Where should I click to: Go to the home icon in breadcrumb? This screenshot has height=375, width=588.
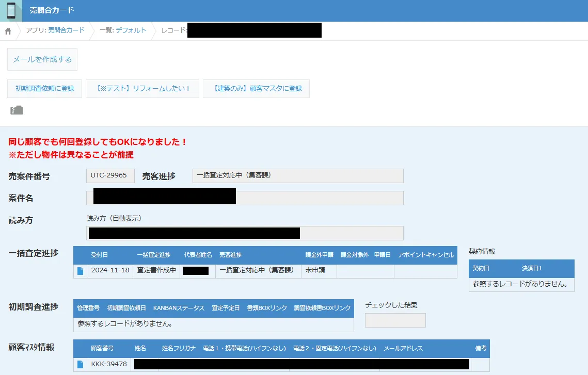8,31
